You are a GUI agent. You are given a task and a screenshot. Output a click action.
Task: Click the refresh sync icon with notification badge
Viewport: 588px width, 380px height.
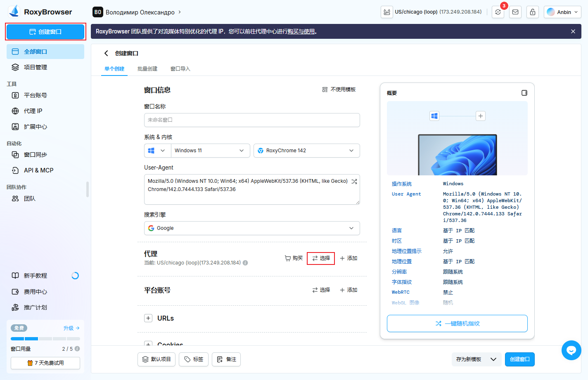(498, 12)
